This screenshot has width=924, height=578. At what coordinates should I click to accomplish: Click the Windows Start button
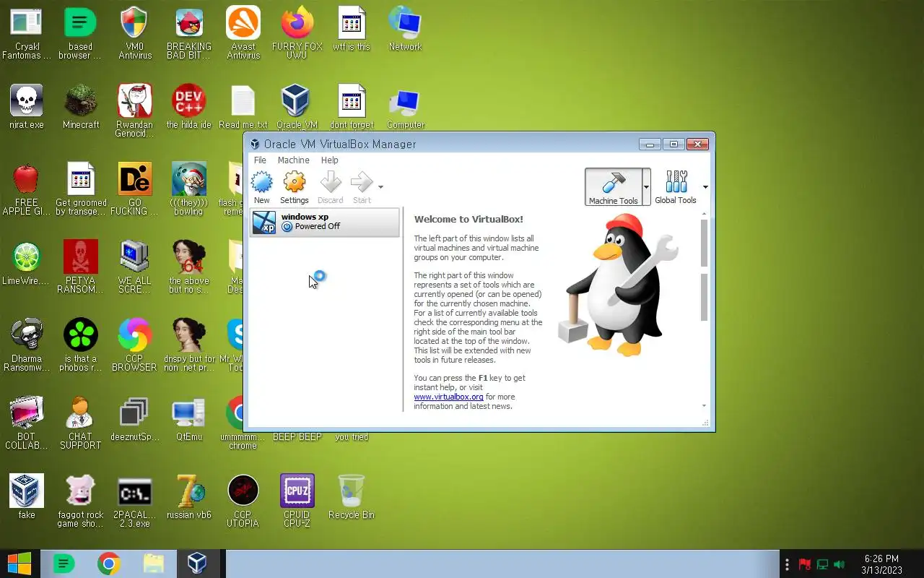click(x=19, y=564)
